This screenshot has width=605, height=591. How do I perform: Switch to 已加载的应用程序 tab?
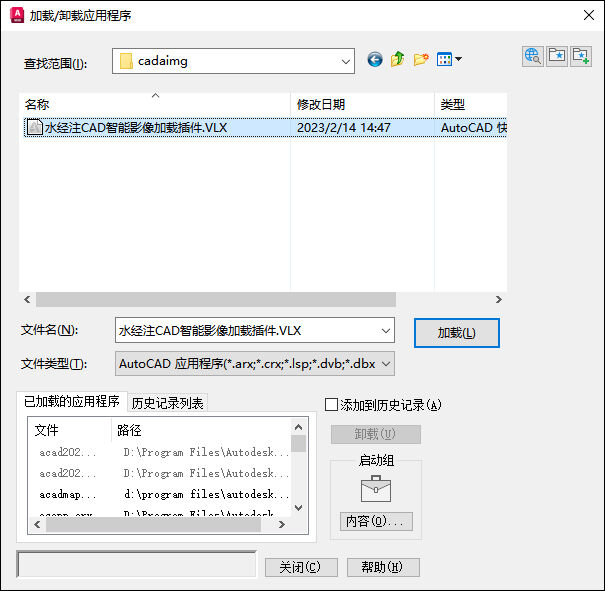pyautogui.click(x=72, y=402)
